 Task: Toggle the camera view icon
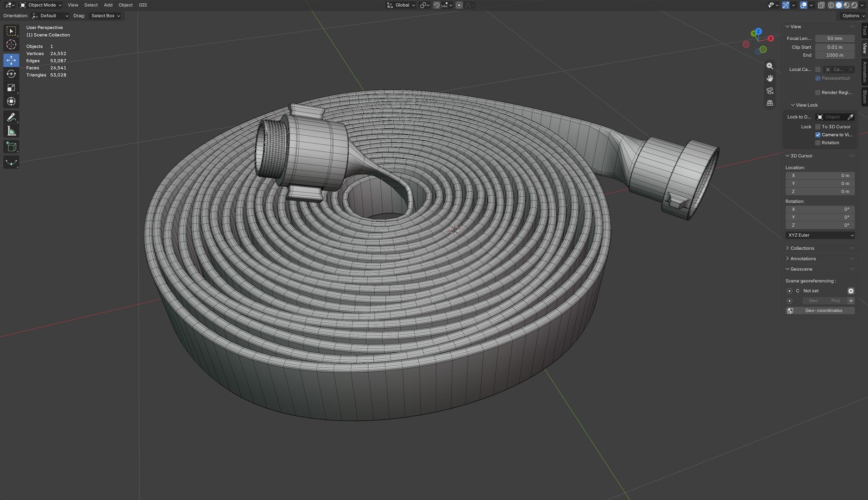[x=770, y=91]
